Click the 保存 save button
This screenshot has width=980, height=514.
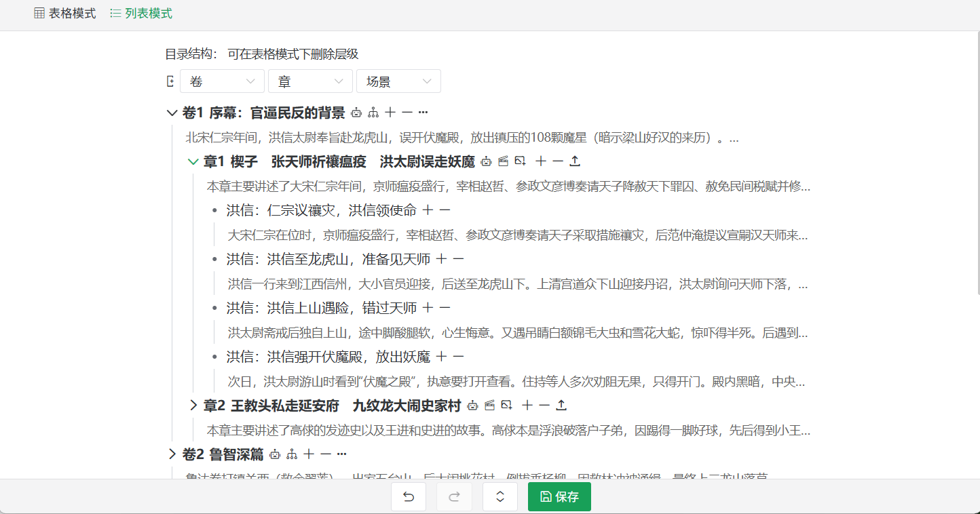coord(559,496)
